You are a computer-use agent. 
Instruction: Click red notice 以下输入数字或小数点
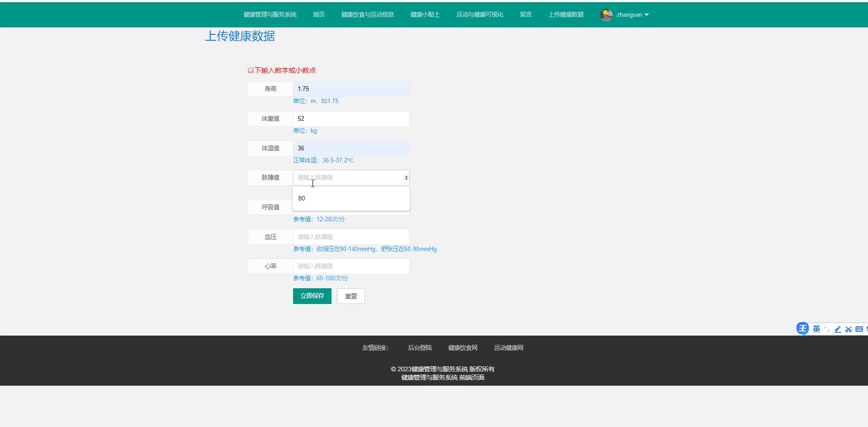[x=281, y=71]
